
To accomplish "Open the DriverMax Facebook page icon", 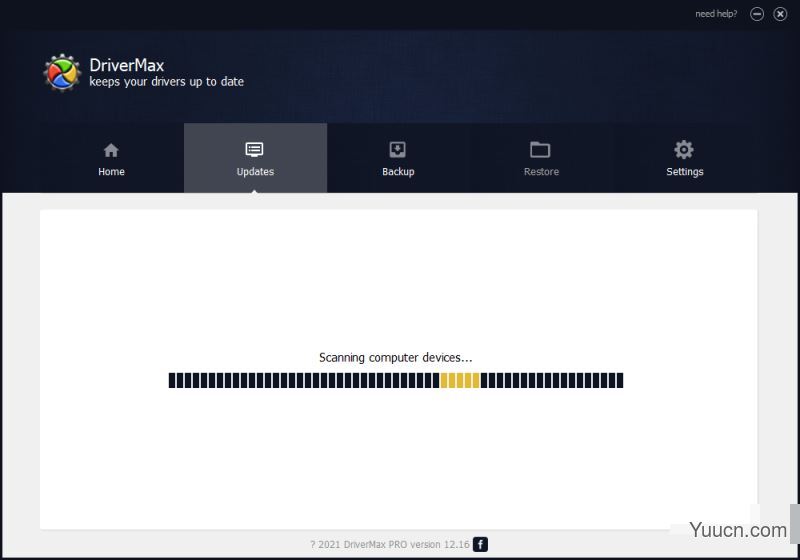I will point(480,544).
